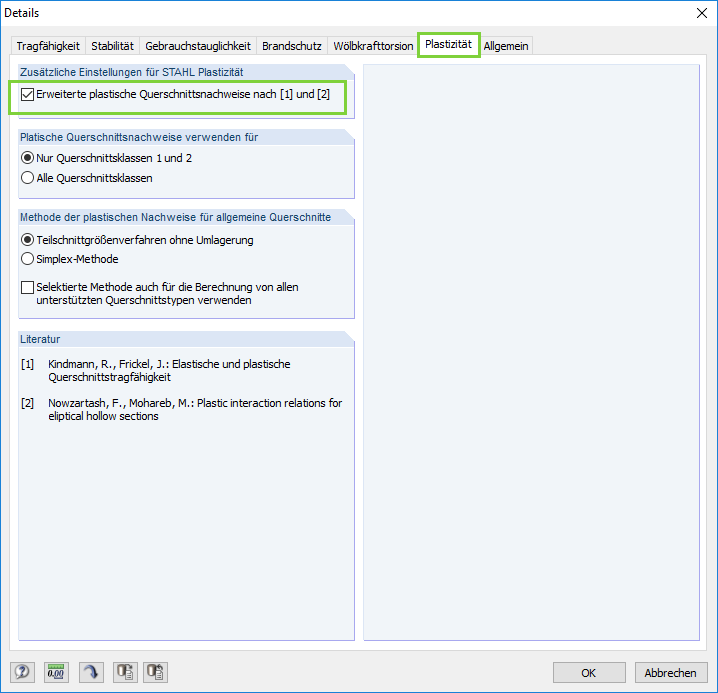Click the Nowzartash, Mohareb literature reference [2]
Screen dimensions: 718x693
[x=182, y=409]
